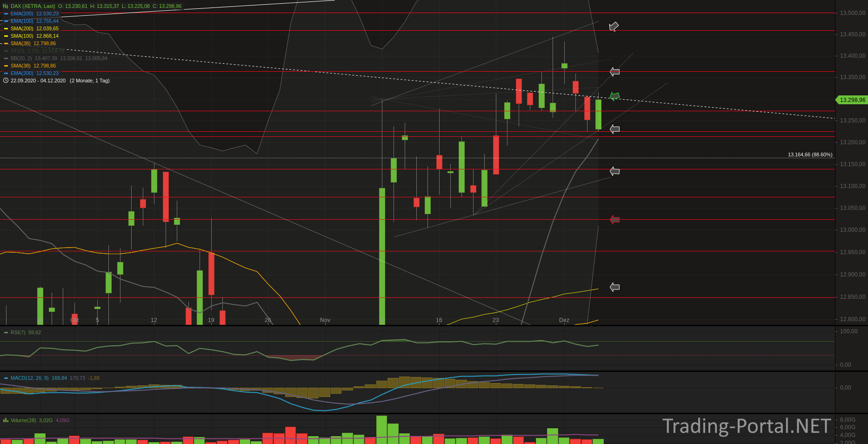The image size is (868, 444).
Task: Select the EMA(100) 12.755,44 legend entry
Action: pyautogui.click(x=34, y=21)
